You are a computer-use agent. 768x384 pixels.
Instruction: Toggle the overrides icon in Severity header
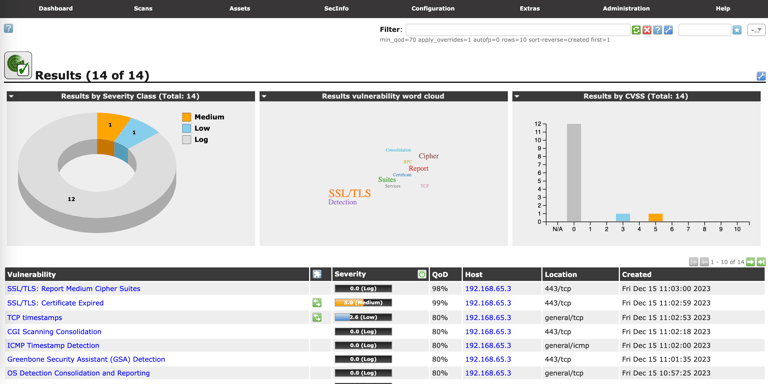[x=422, y=274]
